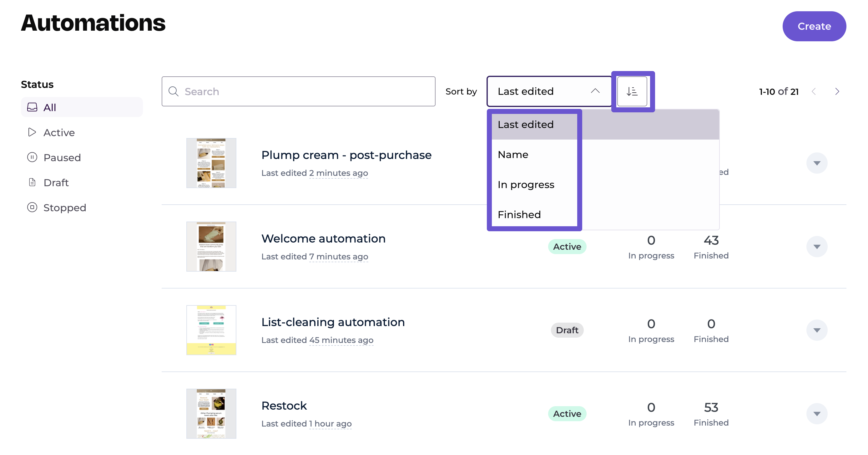Click the search magnifier icon

174,91
